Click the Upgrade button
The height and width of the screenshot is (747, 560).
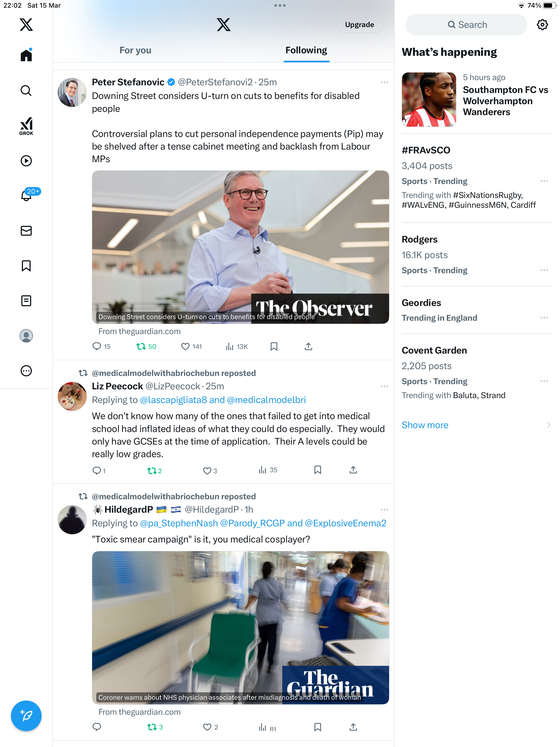(x=359, y=25)
